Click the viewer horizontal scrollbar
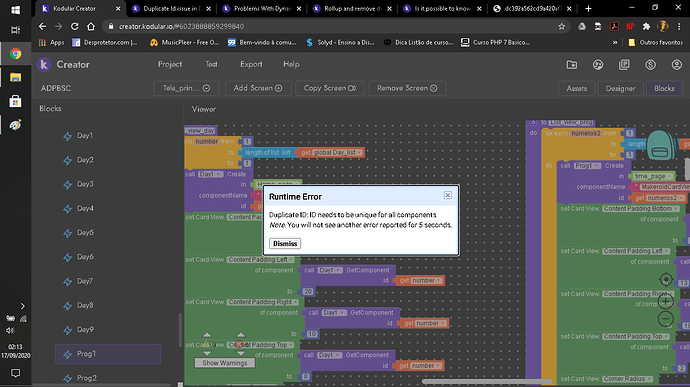This screenshot has height=387, width=690. point(486,381)
